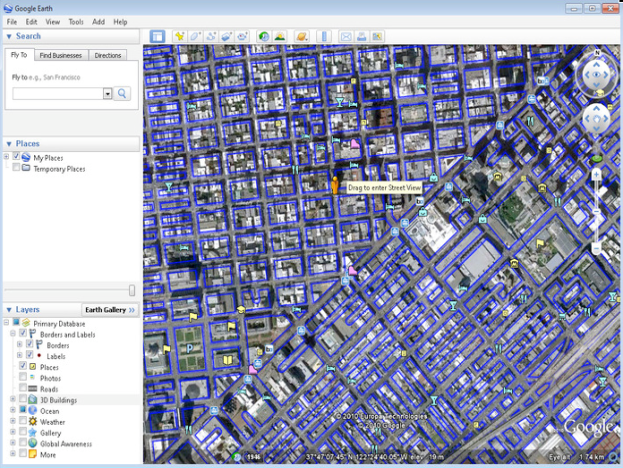Enable the Photos layer checkbox

(23, 377)
